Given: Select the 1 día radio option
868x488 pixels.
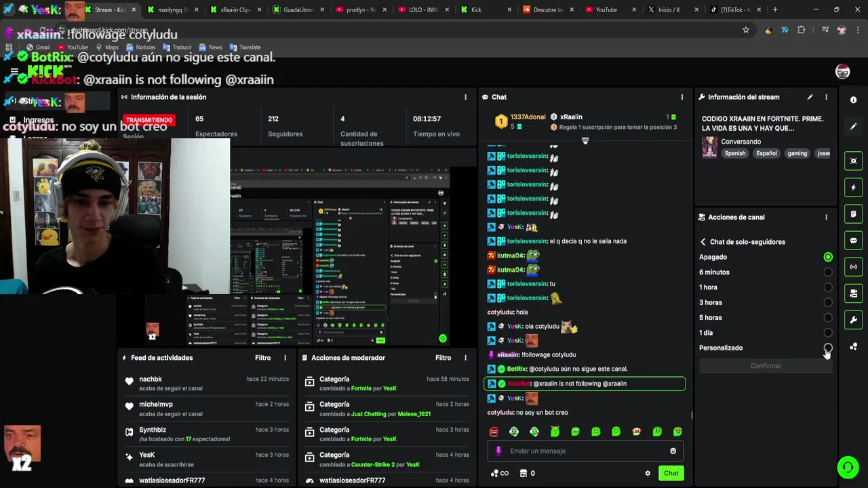Looking at the screenshot, I should click(828, 333).
